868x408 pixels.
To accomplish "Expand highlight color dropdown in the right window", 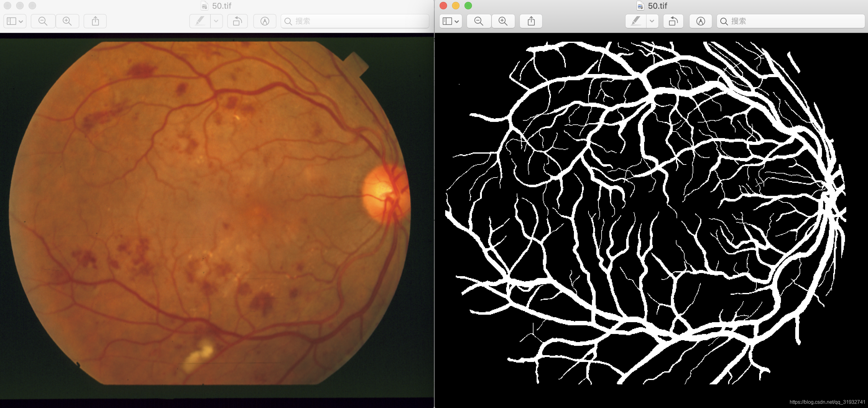I will [652, 21].
